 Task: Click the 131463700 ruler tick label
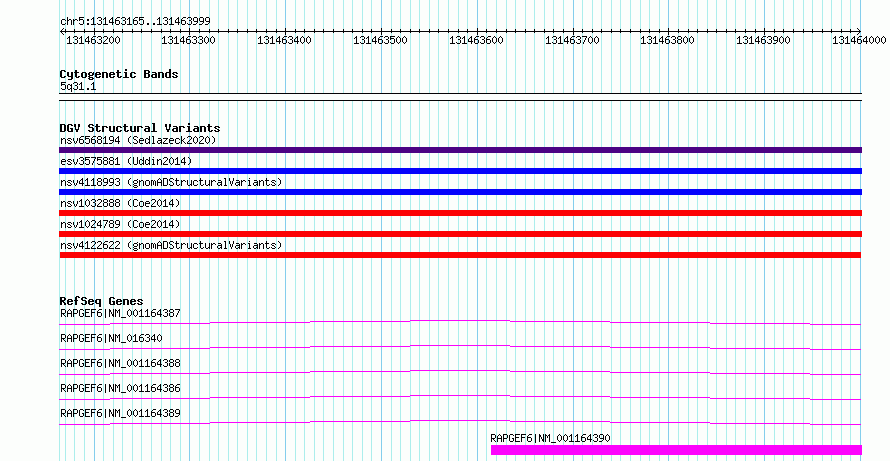pyautogui.click(x=572, y=41)
